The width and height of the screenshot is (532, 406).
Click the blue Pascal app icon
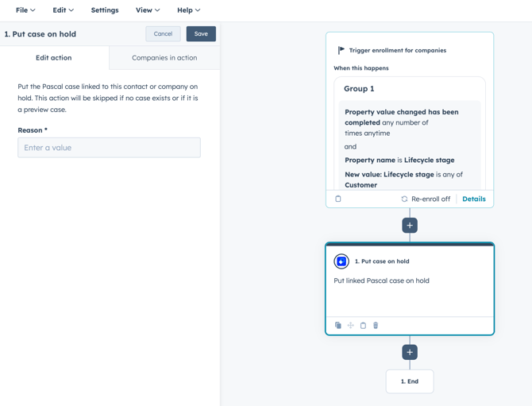tap(341, 261)
